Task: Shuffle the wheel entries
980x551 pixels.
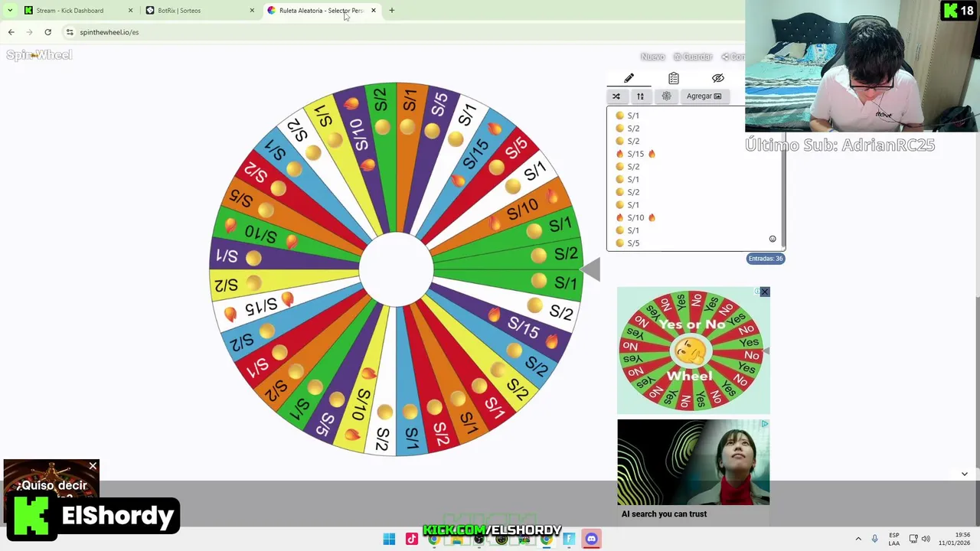Action: click(616, 96)
